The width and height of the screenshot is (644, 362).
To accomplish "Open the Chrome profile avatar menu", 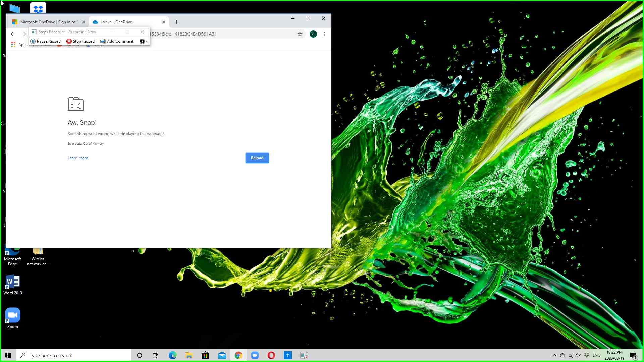I will [313, 34].
